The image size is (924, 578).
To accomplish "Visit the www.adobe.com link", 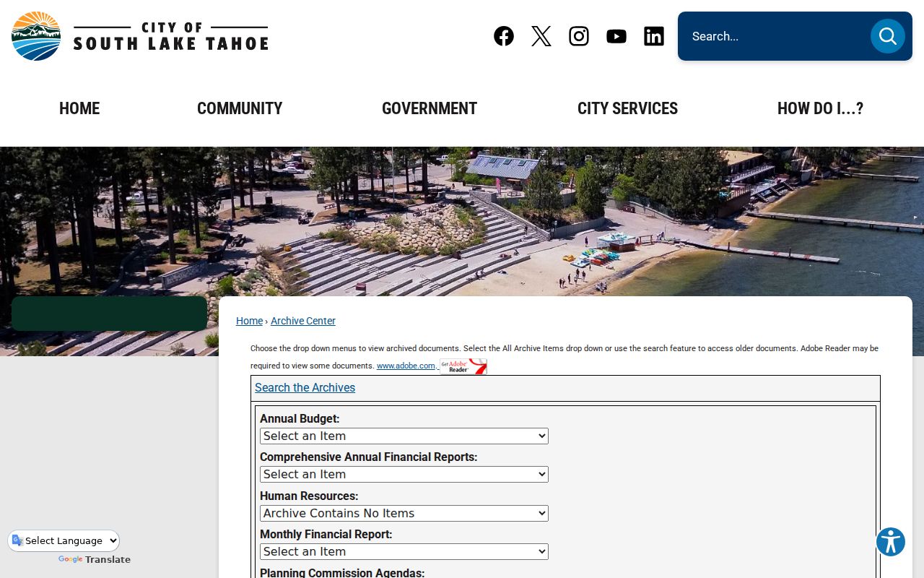I will pyautogui.click(x=406, y=366).
